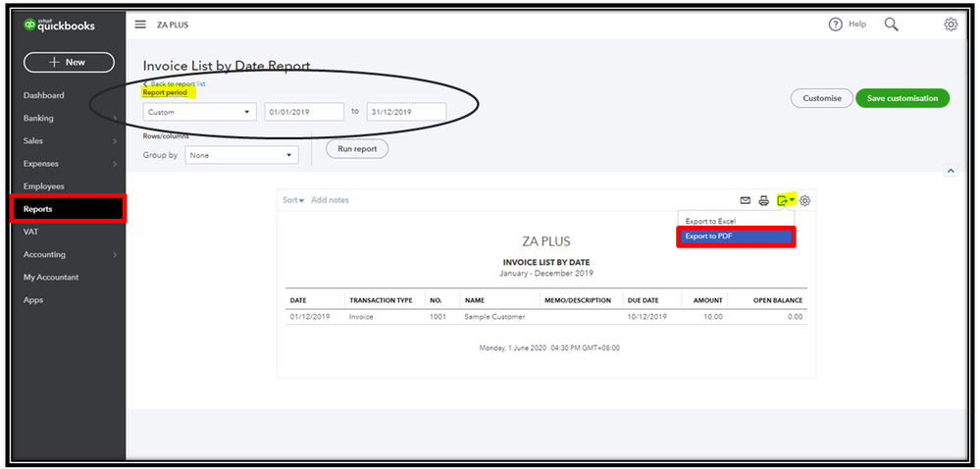This screenshot has height=469, width=980.
Task: Toggle the hamburger navigation menu
Action: [x=140, y=25]
